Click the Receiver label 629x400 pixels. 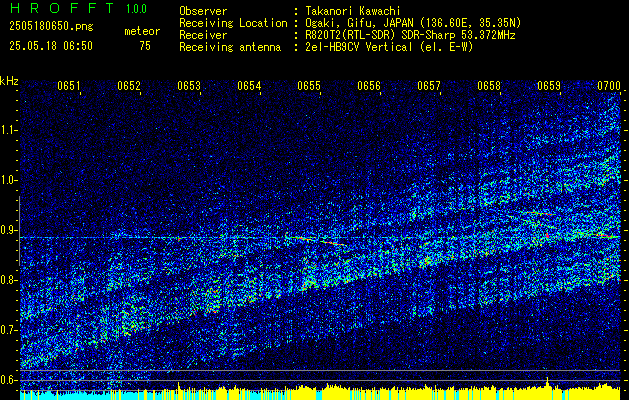pyautogui.click(x=203, y=35)
